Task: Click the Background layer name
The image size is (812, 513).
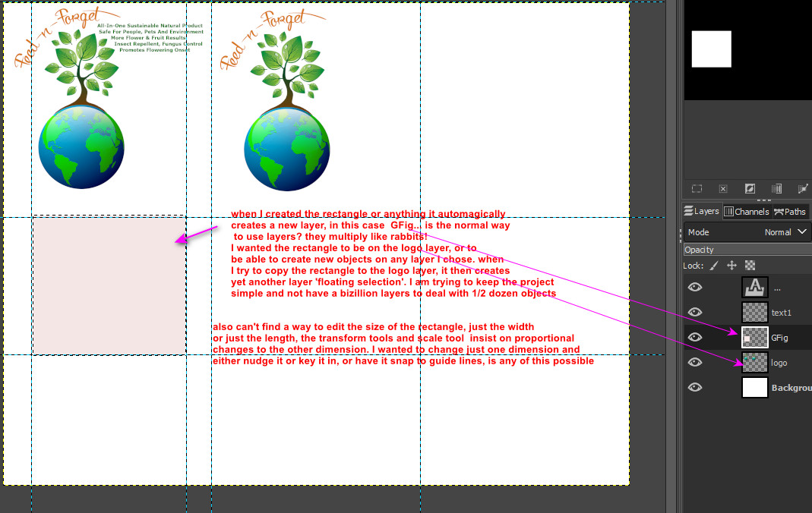Action: click(791, 388)
